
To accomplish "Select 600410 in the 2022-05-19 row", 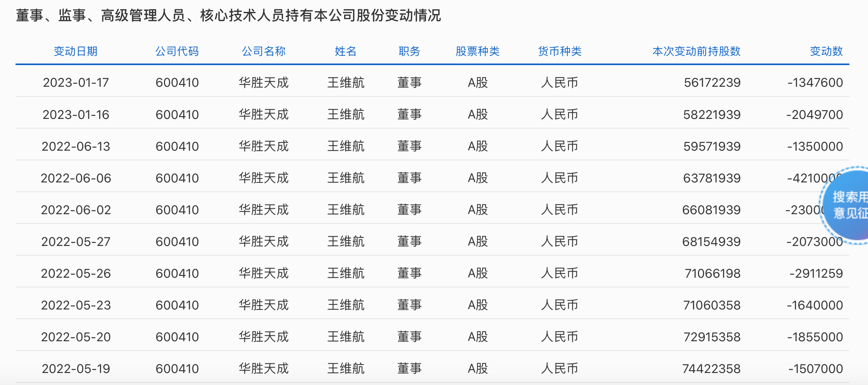I will (x=177, y=369).
